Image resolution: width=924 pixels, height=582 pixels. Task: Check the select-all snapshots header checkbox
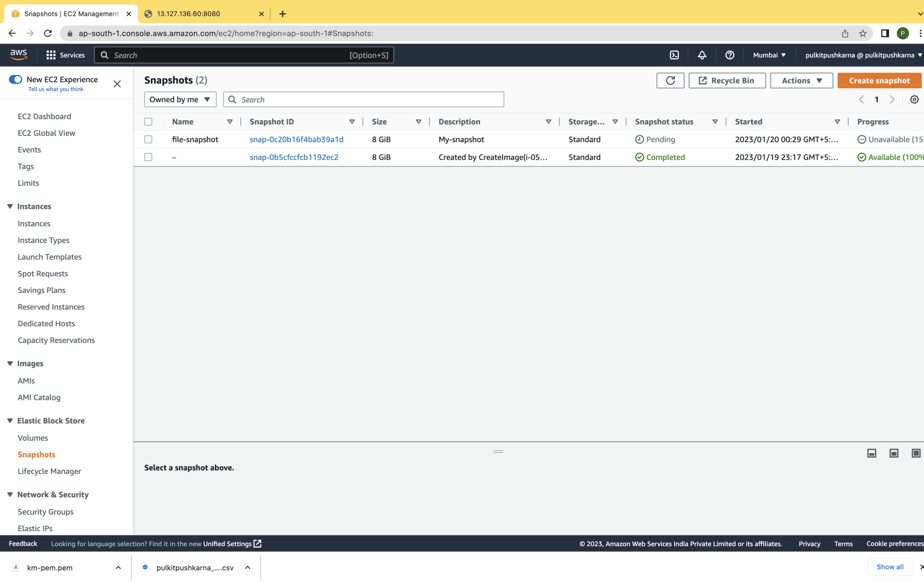(x=148, y=122)
